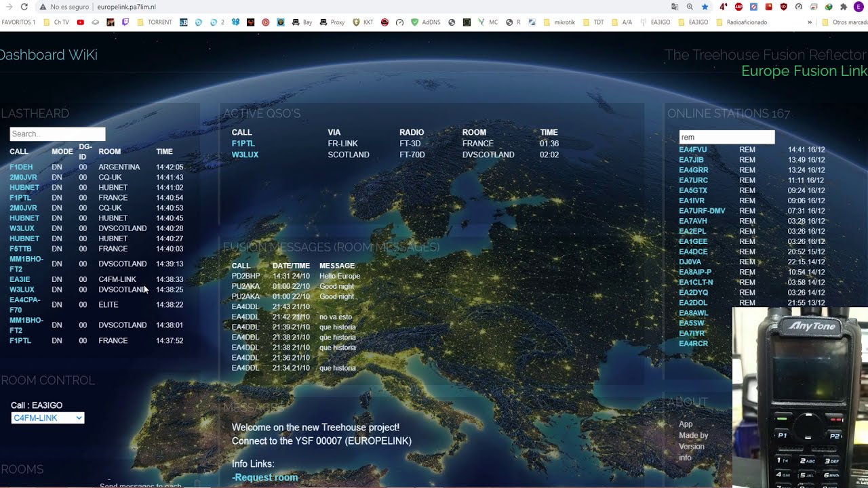Open the speed test extension gauge icon
868x488 pixels.
coord(798,7)
